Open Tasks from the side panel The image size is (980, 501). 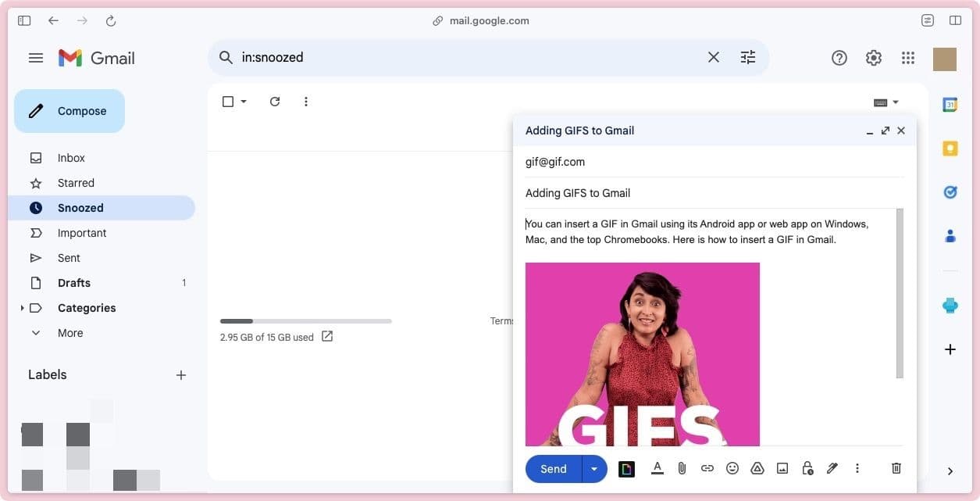pos(950,191)
